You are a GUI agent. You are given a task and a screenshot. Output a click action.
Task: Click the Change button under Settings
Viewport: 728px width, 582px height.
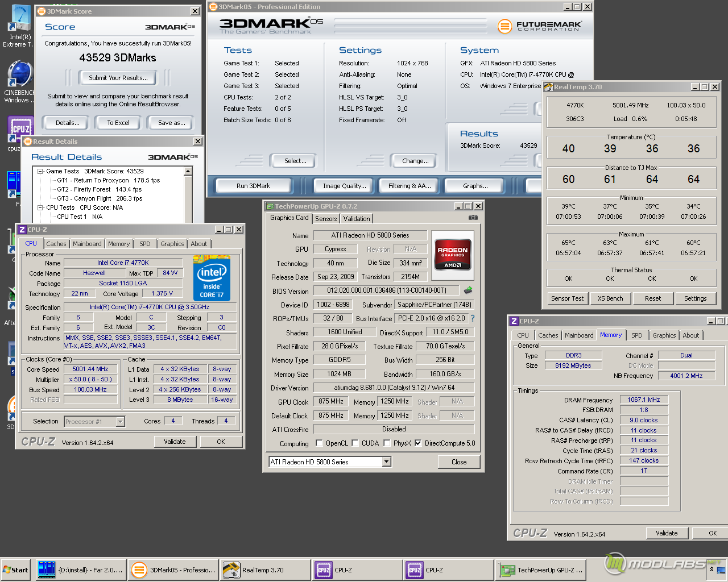415,161
